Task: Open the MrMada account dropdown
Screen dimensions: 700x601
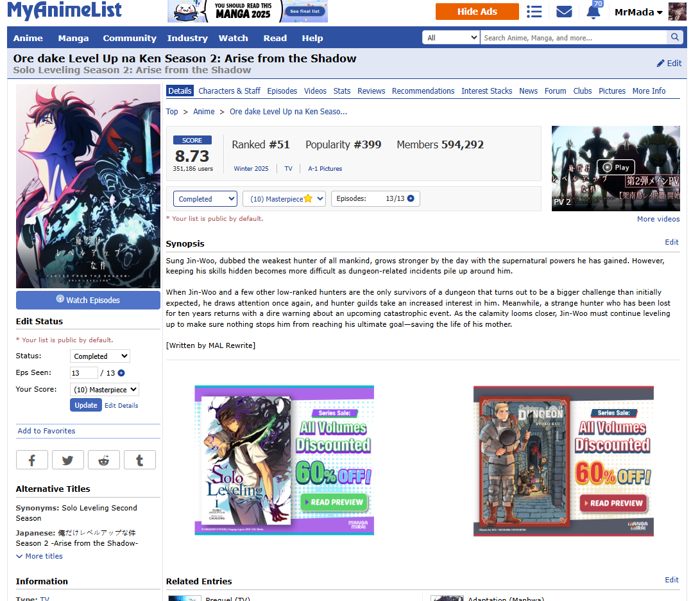Action: (x=638, y=12)
